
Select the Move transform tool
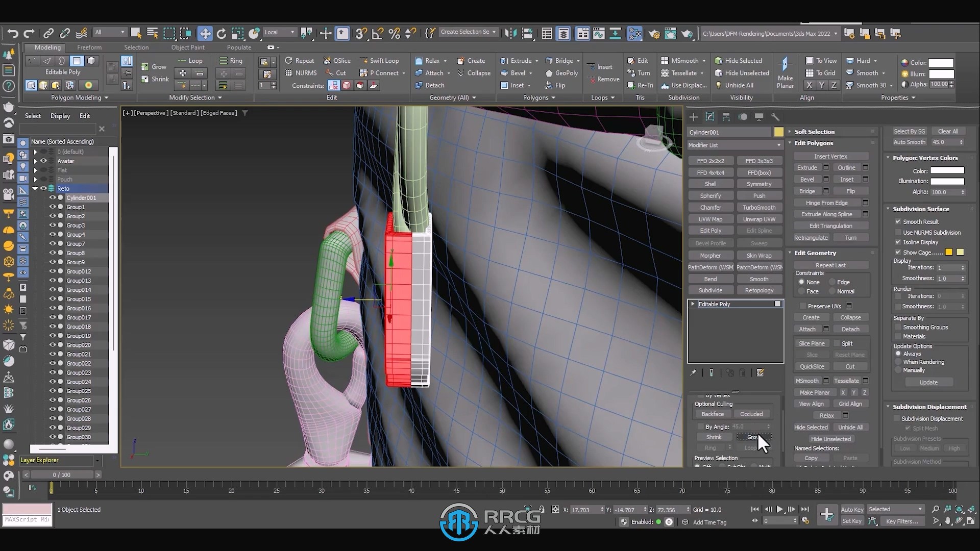click(205, 33)
